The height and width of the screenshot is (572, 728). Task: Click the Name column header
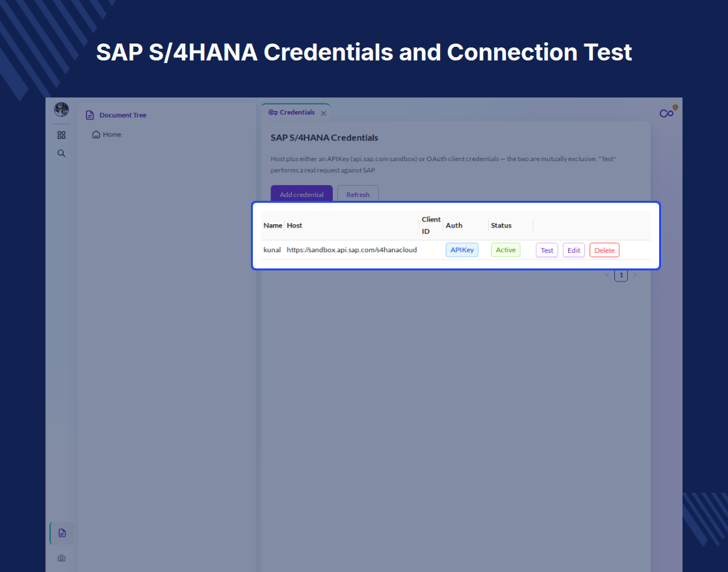(273, 226)
